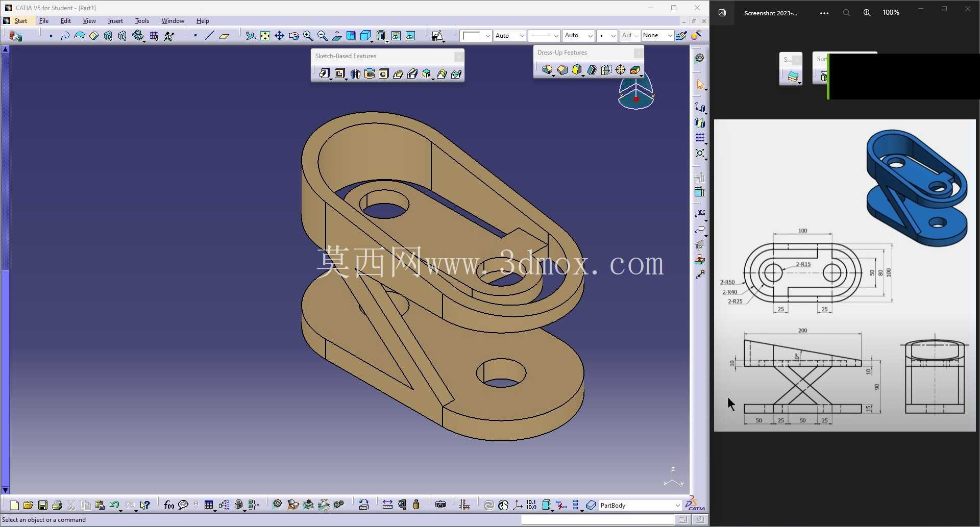Screen dimensions: 980x527
Task: Click the Create Multi-View icon
Action: [351, 36]
